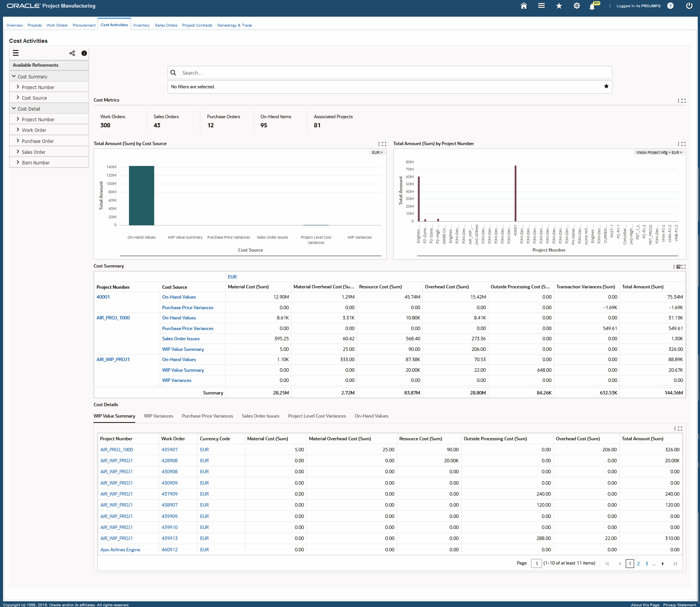Select the On-Hand Values details tab

click(372, 416)
